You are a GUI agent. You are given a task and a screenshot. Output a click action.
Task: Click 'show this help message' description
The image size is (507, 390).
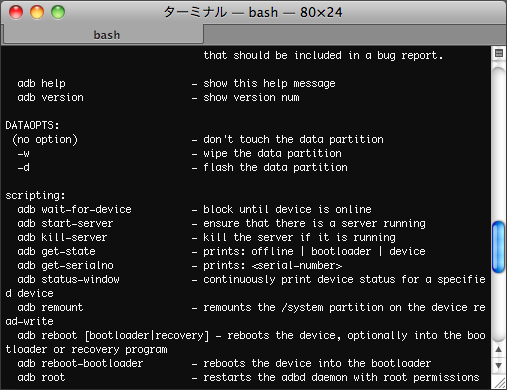tap(269, 83)
